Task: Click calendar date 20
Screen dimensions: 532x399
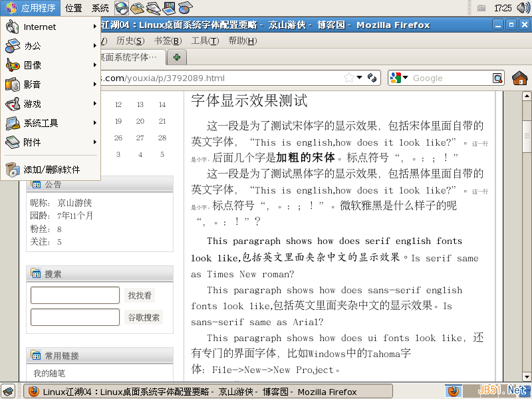Action: (140, 121)
